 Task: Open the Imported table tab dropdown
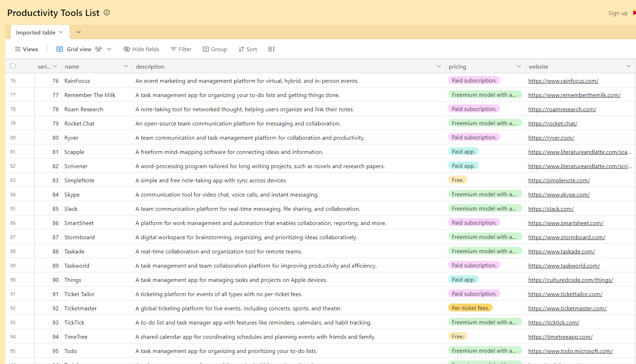click(61, 32)
